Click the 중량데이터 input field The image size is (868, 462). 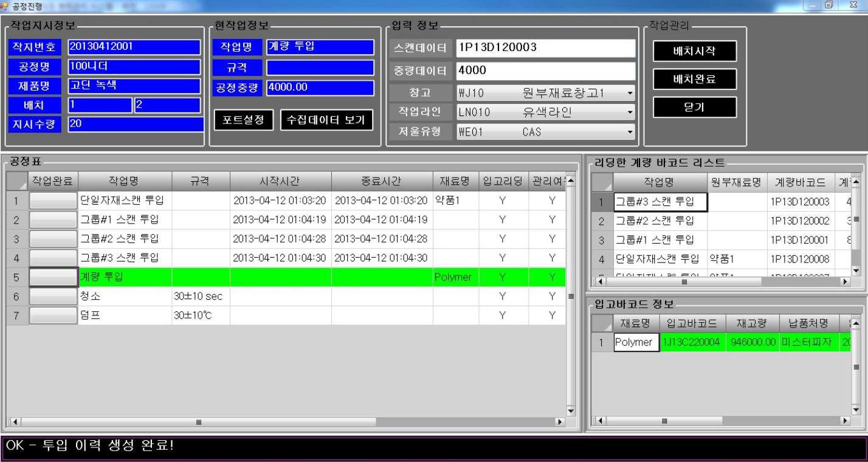click(546, 71)
